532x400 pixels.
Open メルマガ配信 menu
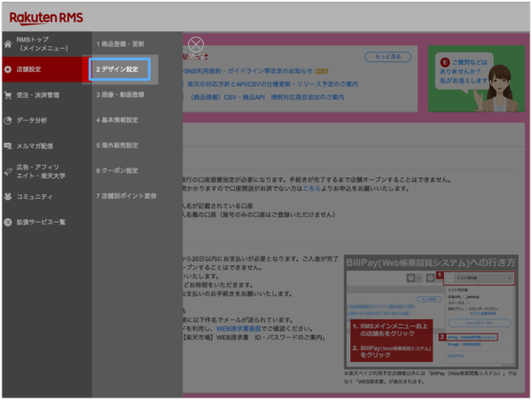(x=47, y=145)
